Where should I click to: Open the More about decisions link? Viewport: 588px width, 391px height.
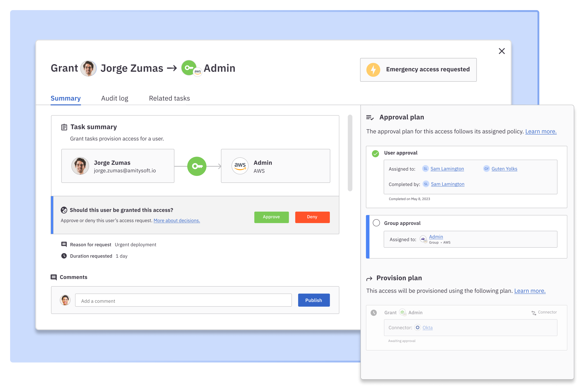click(x=177, y=220)
